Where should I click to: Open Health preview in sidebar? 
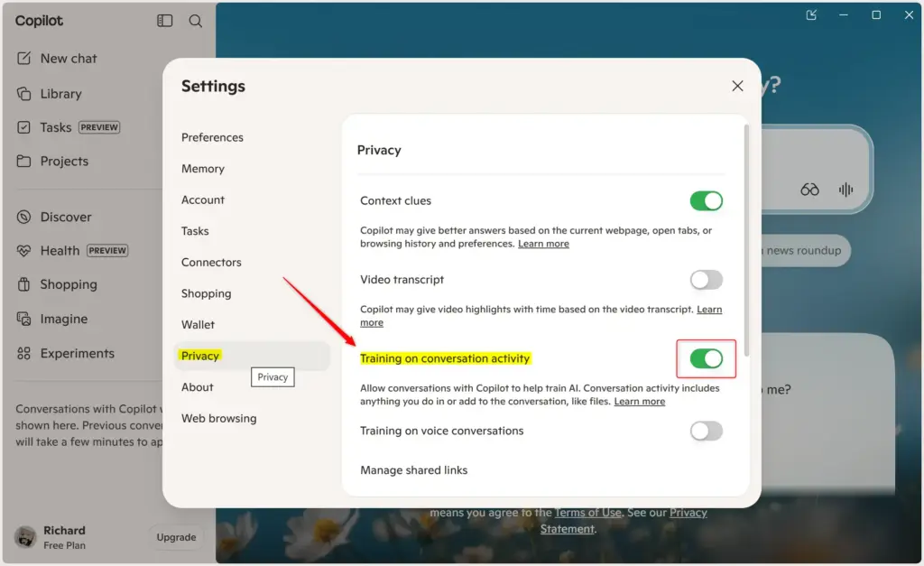point(72,251)
